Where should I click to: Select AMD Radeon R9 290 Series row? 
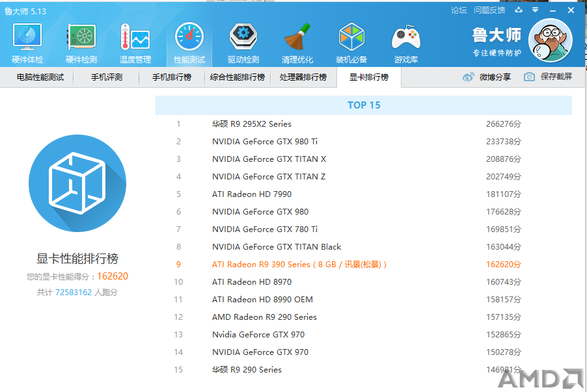[364, 317]
